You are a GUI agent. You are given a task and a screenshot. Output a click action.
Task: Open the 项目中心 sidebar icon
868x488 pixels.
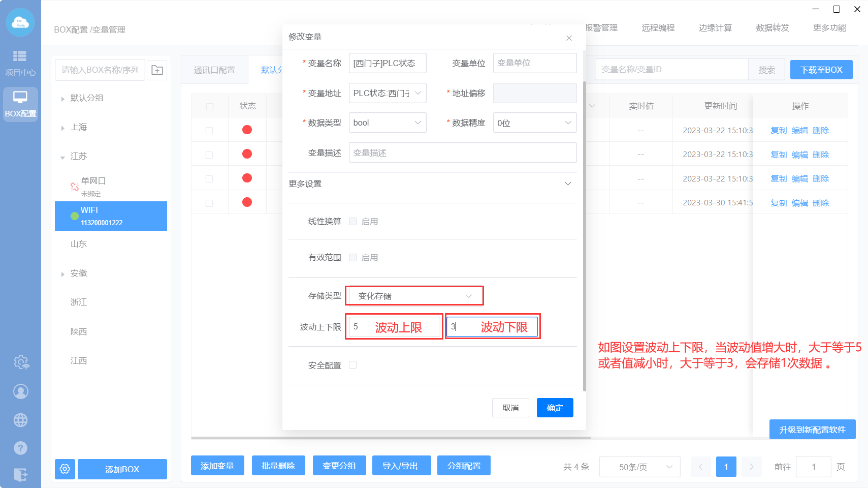click(20, 62)
